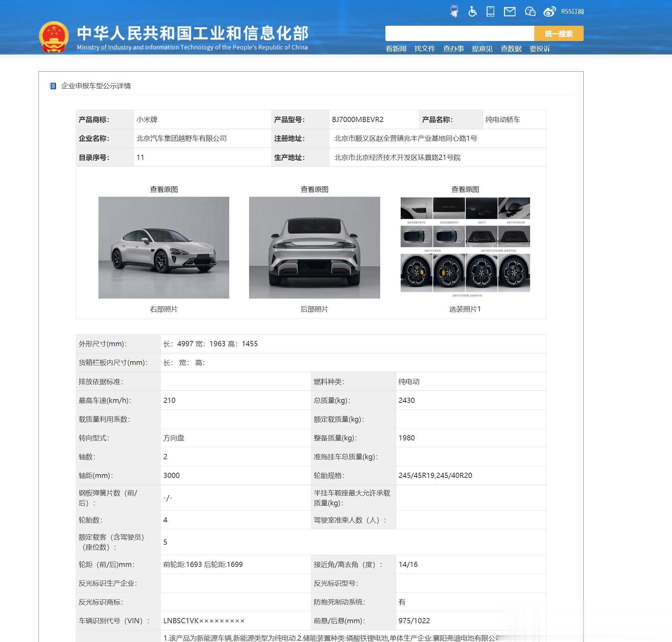
Task: Select the approach/departure angle value 14/16
Action: click(408, 564)
